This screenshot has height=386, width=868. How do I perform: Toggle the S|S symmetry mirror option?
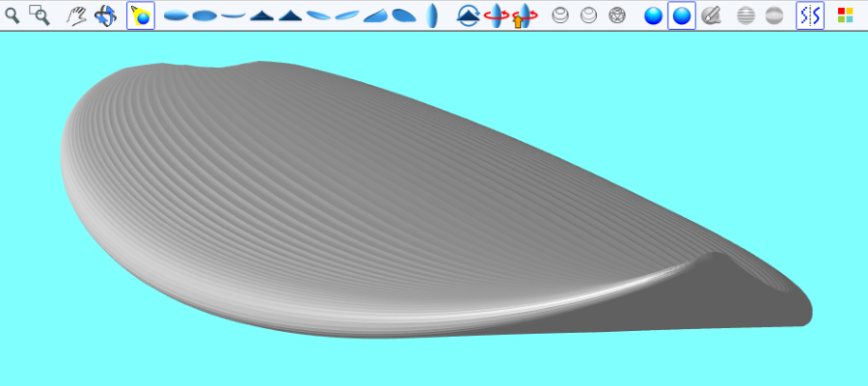coord(810,15)
